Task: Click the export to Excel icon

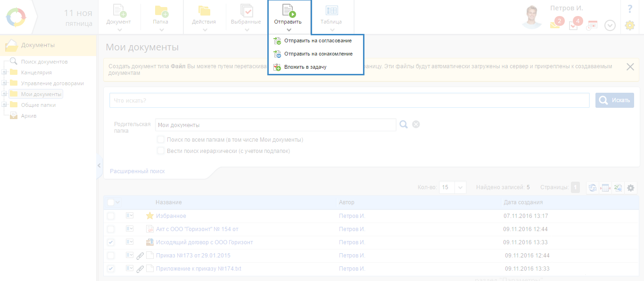Action: click(x=618, y=188)
